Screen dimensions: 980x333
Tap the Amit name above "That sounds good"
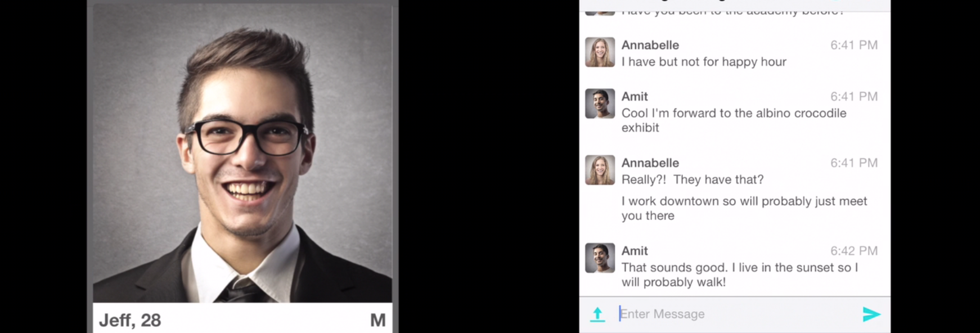coord(635,251)
